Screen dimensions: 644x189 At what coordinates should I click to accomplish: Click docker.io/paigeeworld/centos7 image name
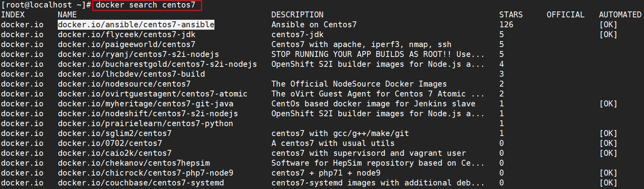point(127,44)
